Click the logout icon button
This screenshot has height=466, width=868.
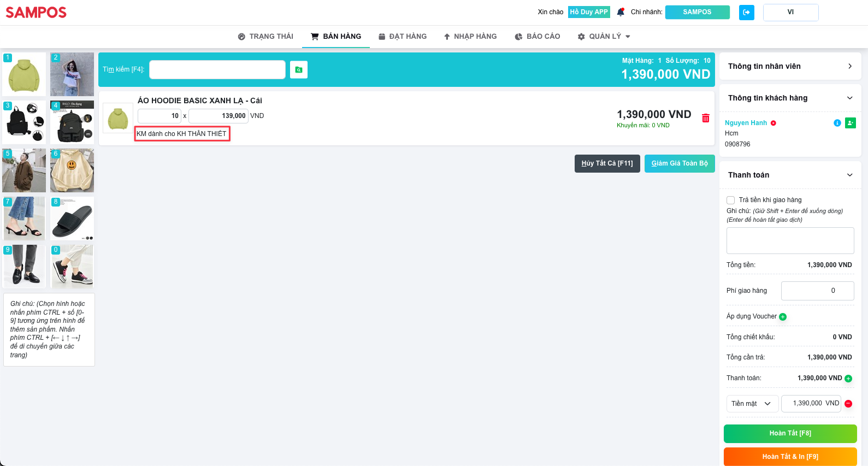click(746, 12)
